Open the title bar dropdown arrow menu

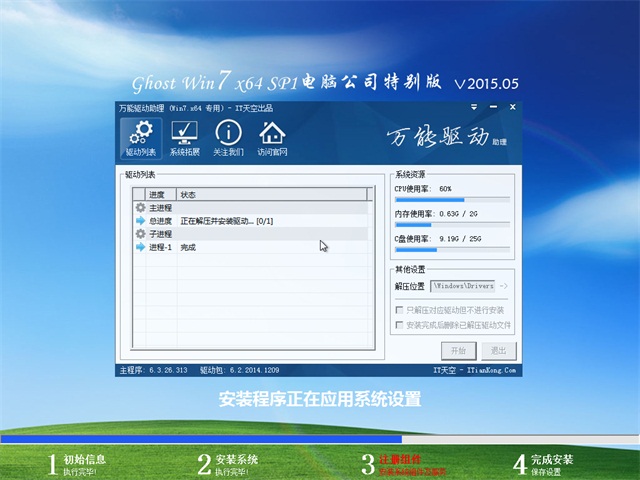click(473, 106)
